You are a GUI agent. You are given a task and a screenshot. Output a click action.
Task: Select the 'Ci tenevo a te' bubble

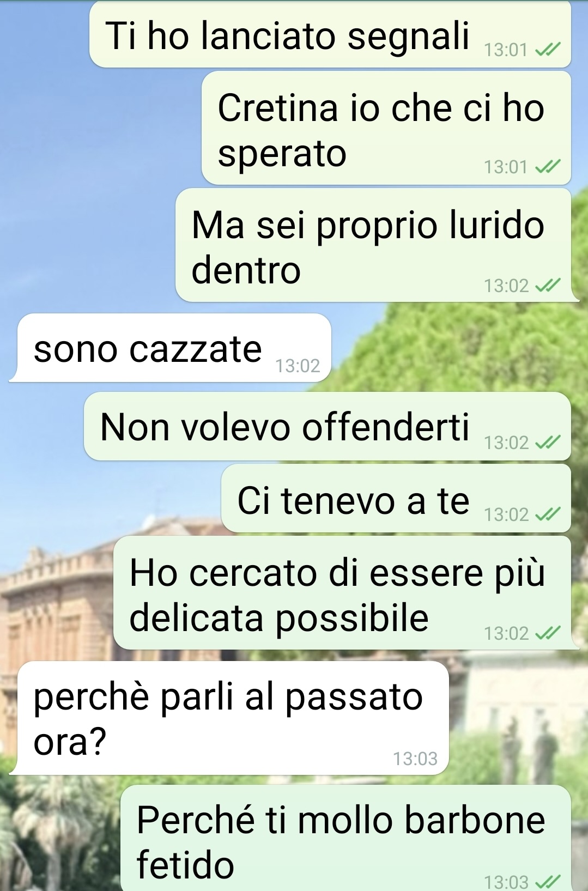(x=396, y=499)
